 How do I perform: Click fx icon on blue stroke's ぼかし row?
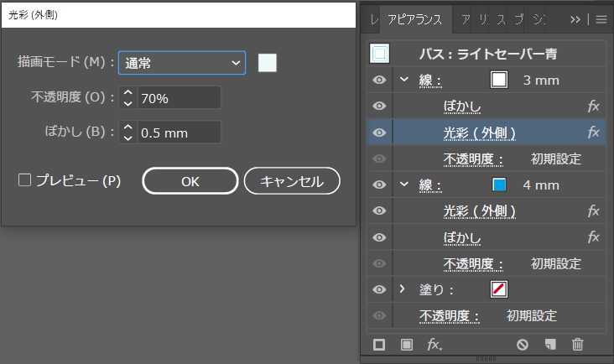click(x=594, y=237)
